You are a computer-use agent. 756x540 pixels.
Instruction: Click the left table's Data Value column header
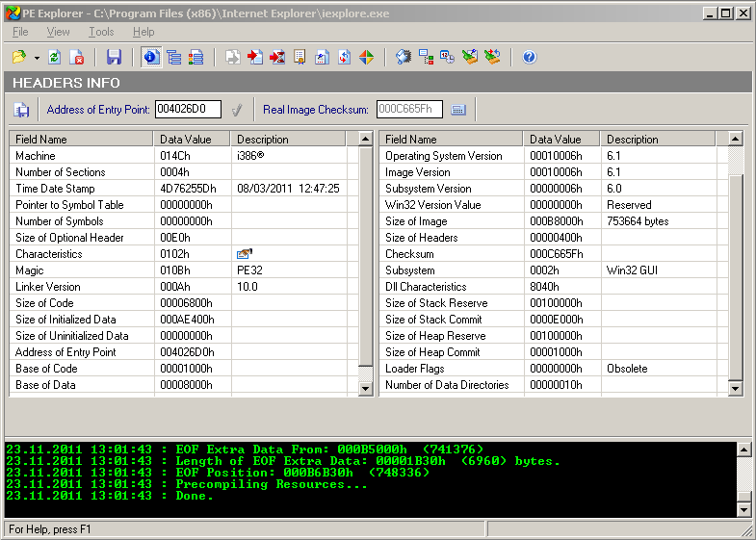(x=192, y=140)
